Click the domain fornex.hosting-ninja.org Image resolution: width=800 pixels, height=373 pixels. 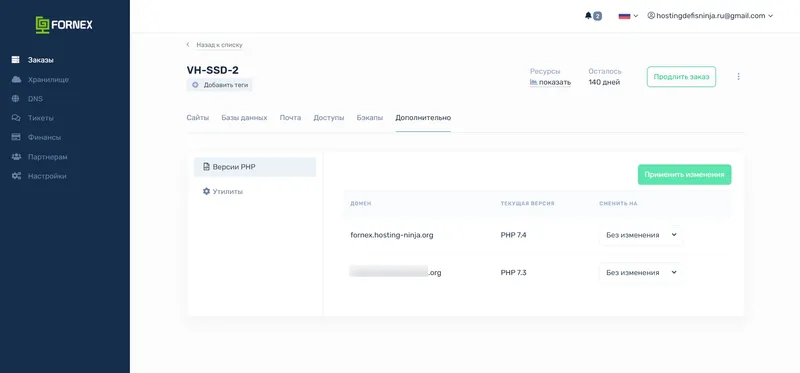click(x=392, y=235)
